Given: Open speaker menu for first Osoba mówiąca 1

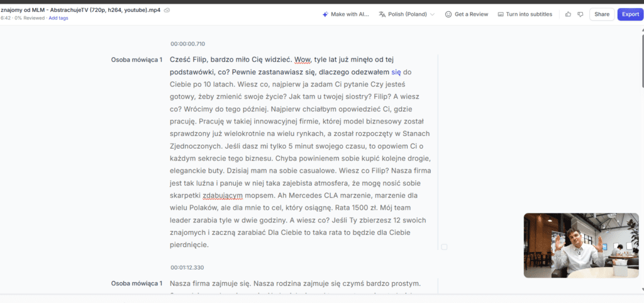Looking at the screenshot, I should (x=136, y=60).
